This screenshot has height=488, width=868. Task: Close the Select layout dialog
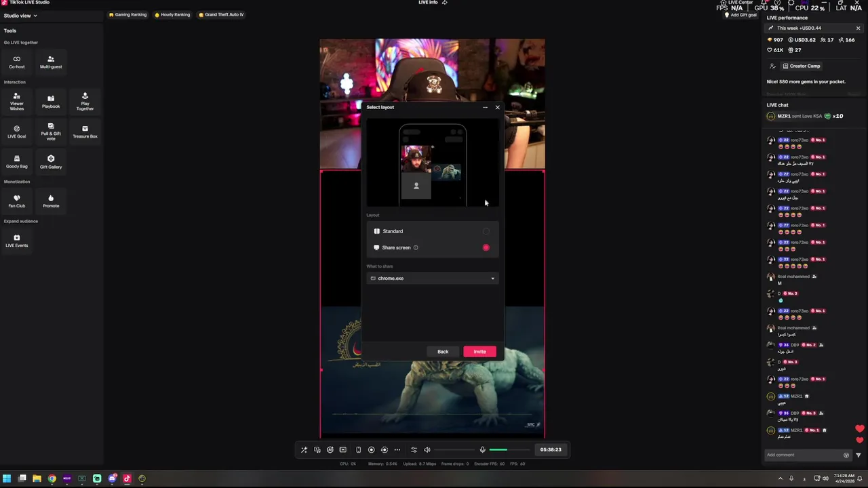click(x=497, y=107)
